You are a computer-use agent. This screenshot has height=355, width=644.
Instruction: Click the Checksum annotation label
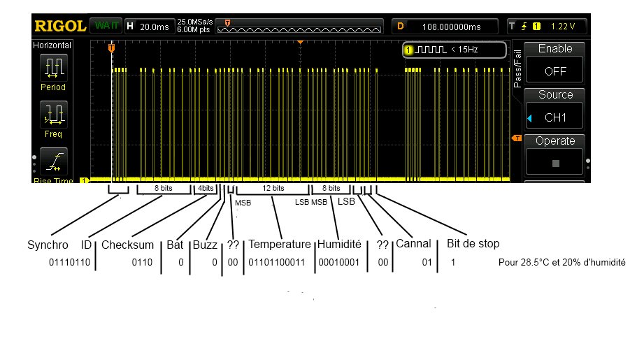(127, 245)
